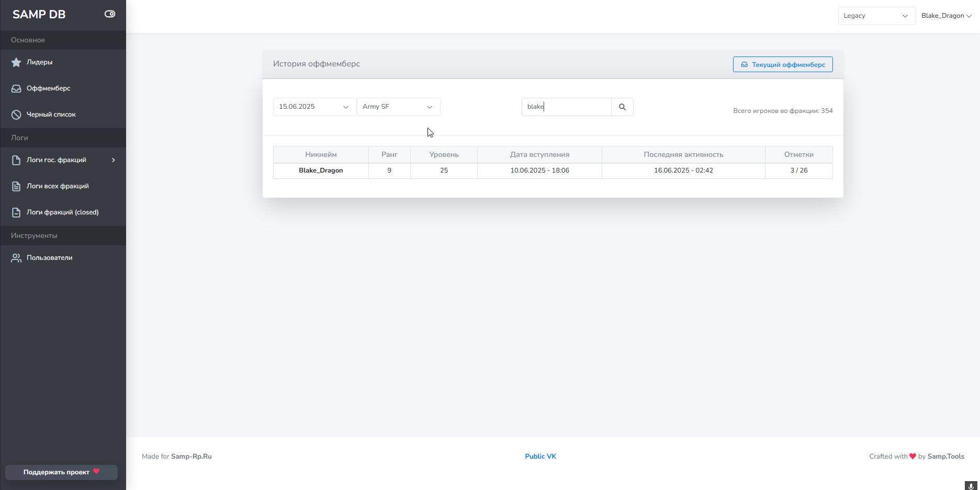
Task: Follow the Samp-Rp.Ru footer link
Action: 191,457
